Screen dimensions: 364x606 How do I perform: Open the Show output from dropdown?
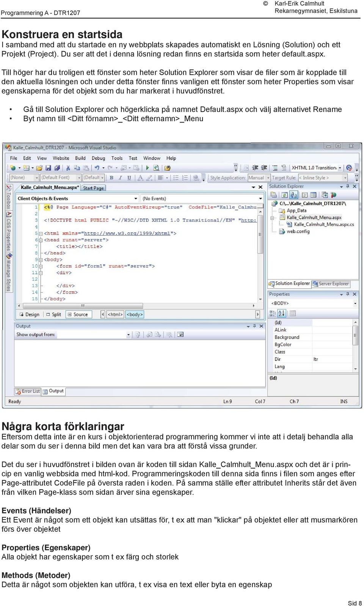click(129, 334)
